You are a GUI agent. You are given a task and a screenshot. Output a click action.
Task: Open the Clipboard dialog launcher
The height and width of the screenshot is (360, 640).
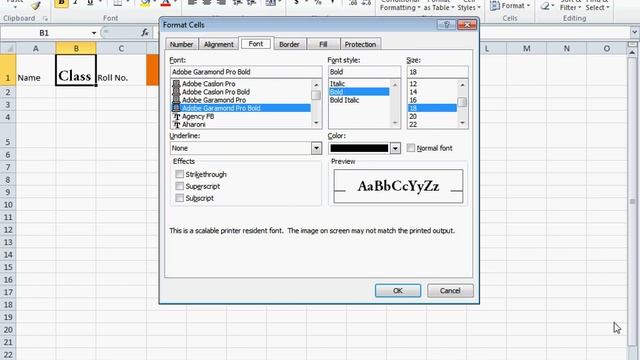[45, 18]
